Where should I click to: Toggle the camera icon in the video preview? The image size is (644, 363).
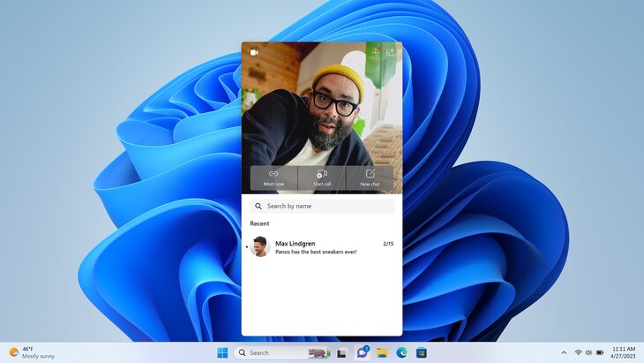click(254, 53)
